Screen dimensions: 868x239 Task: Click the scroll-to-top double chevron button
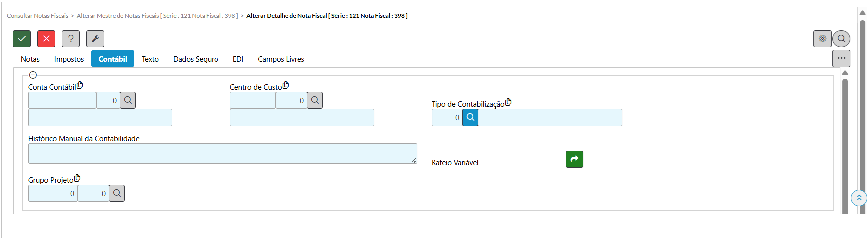click(859, 198)
